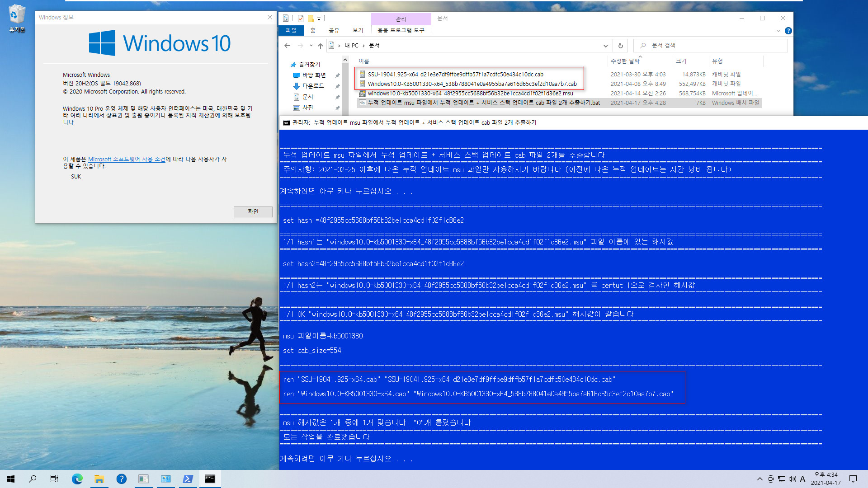This screenshot has width=868, height=488.
Task: Expand address bar history dropdown
Action: tap(606, 46)
